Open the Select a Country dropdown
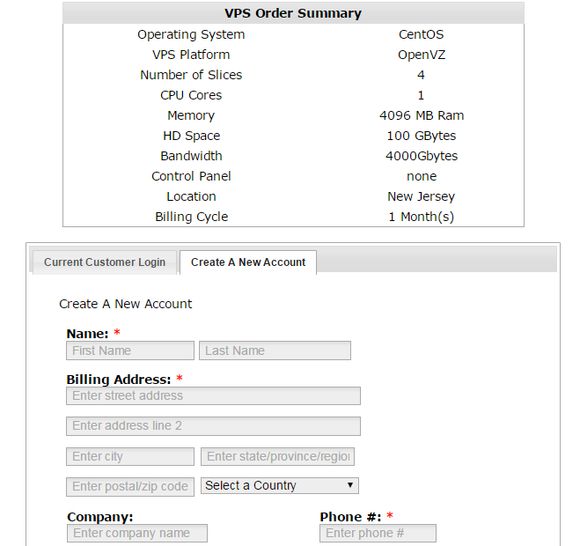 [x=280, y=485]
